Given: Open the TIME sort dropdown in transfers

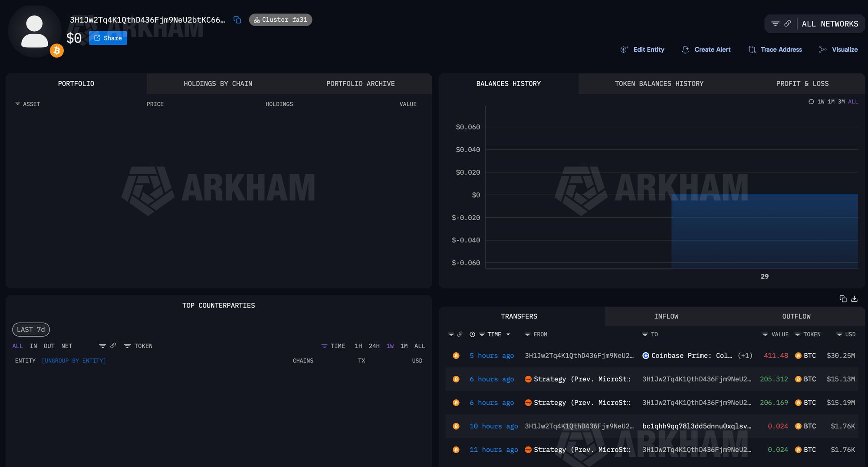Looking at the screenshot, I should [x=494, y=334].
